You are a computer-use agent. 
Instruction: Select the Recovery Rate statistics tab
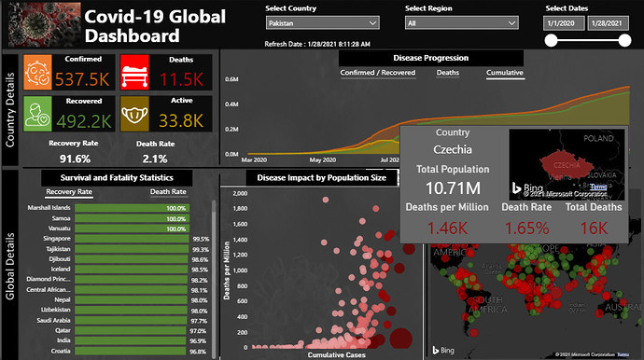point(69,192)
